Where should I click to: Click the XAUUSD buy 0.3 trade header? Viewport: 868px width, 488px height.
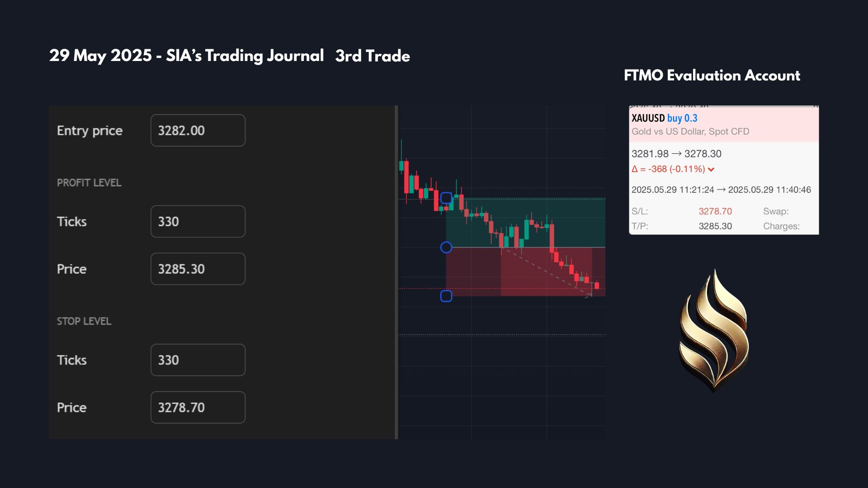pos(664,118)
